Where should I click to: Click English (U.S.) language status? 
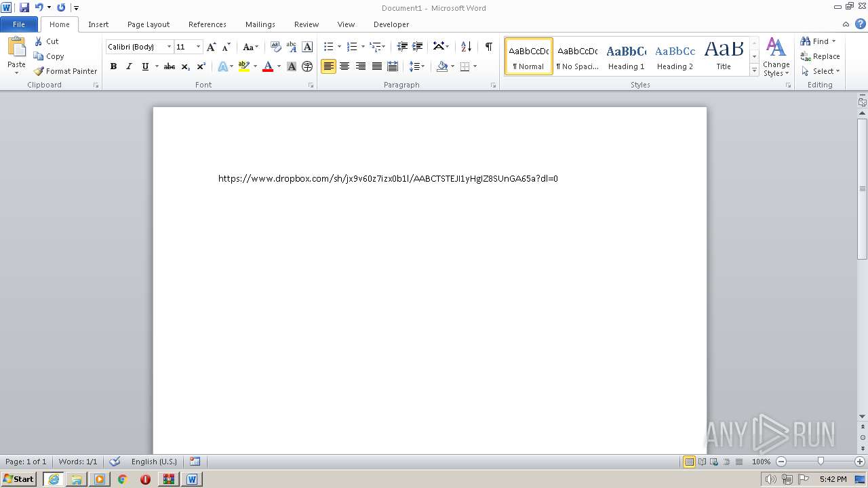point(154,462)
